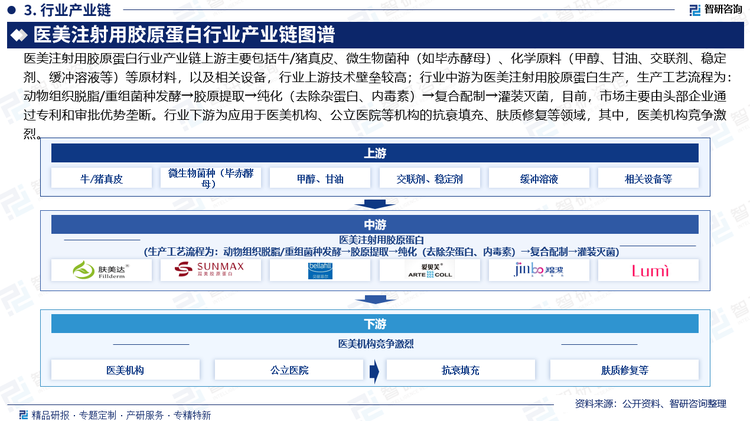Click the 智研咨询 logo at top right
The height and width of the screenshot is (421, 750).
(x=716, y=9)
